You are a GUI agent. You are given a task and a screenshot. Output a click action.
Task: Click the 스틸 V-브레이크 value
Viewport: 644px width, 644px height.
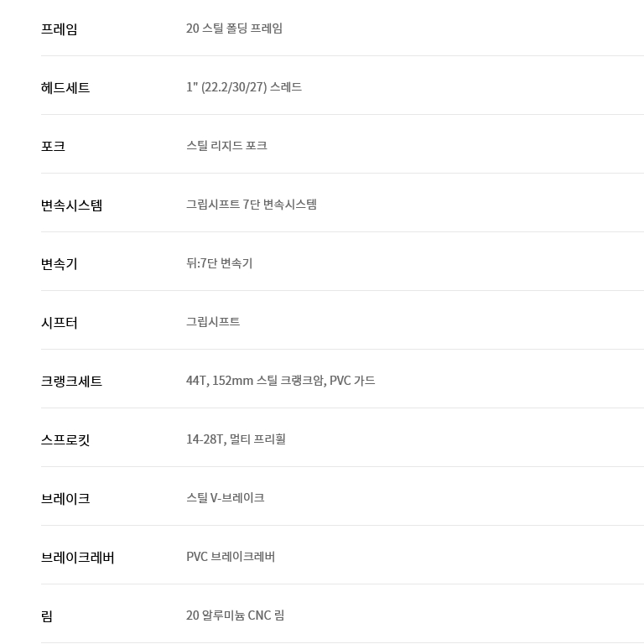point(225,498)
